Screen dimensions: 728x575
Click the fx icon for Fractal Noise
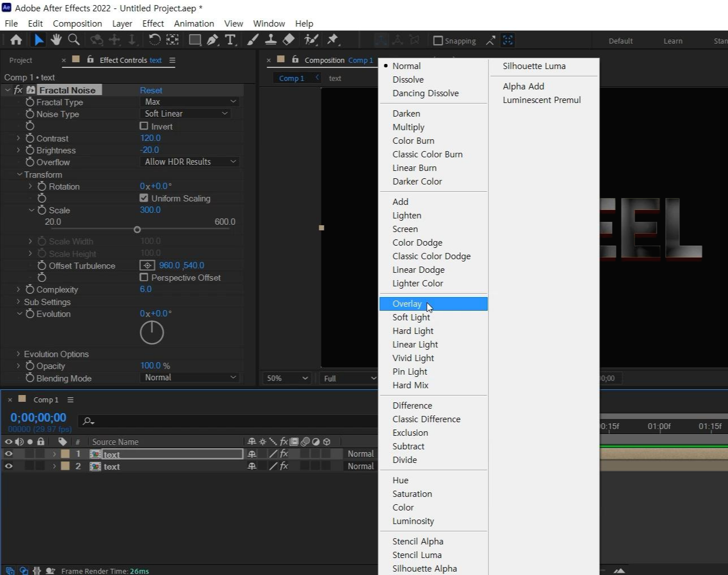[18, 90]
